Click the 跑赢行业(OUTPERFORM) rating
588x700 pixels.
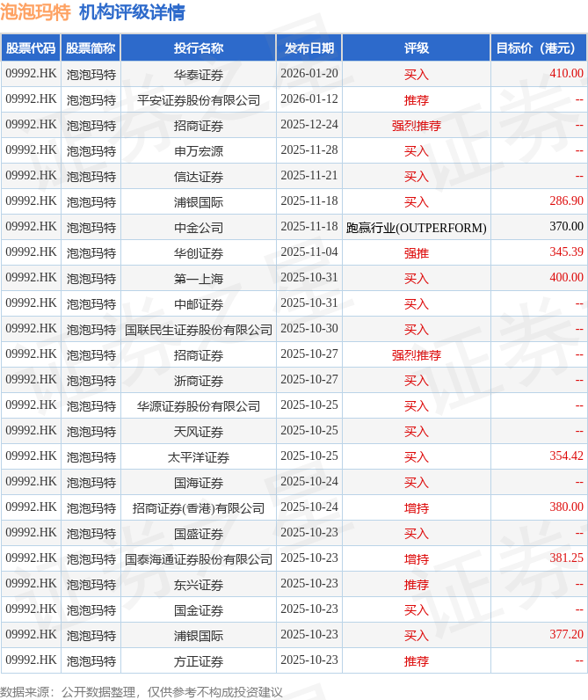417,227
